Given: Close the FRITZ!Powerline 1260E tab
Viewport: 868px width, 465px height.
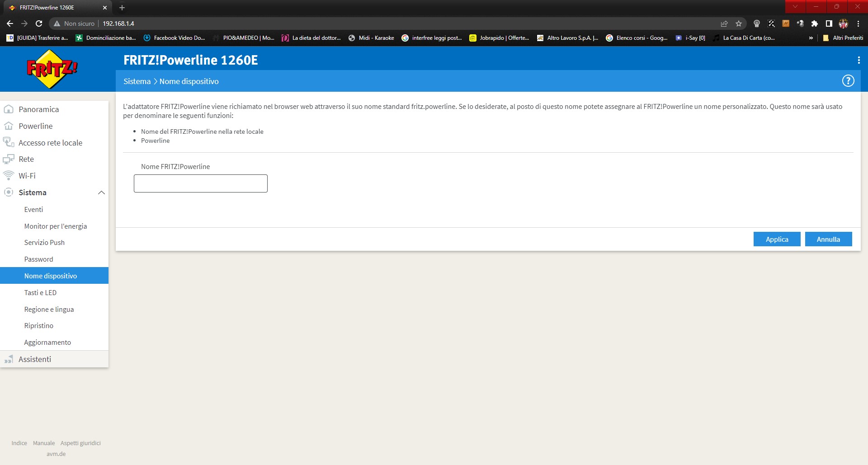Looking at the screenshot, I should pos(105,8).
